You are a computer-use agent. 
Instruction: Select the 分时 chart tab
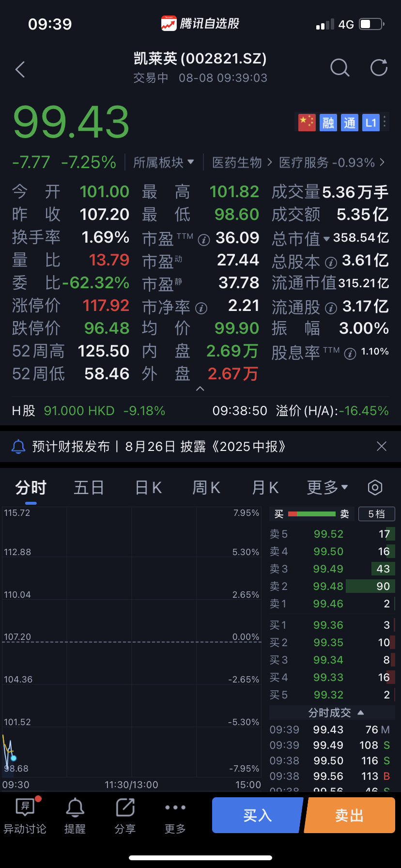pos(31,487)
